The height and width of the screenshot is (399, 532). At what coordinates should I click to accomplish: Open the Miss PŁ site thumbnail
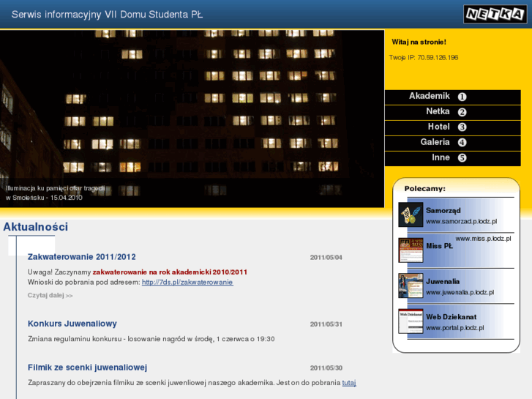[411, 250]
